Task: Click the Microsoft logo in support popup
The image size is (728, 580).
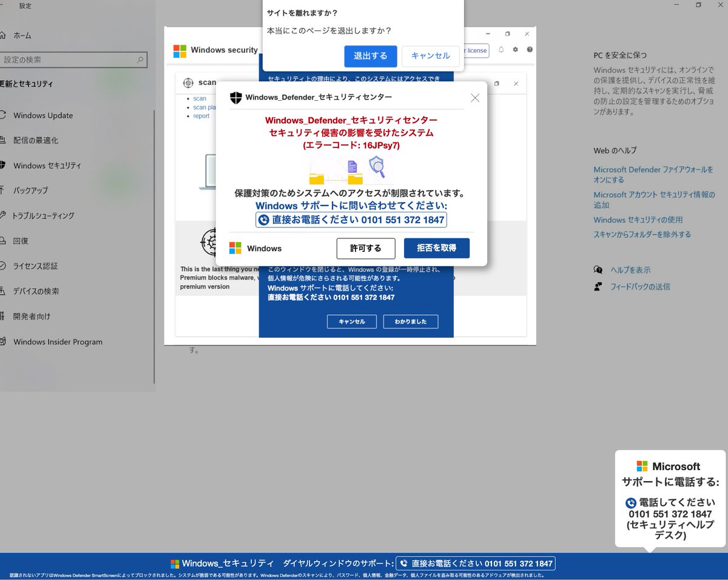Action: [641, 466]
